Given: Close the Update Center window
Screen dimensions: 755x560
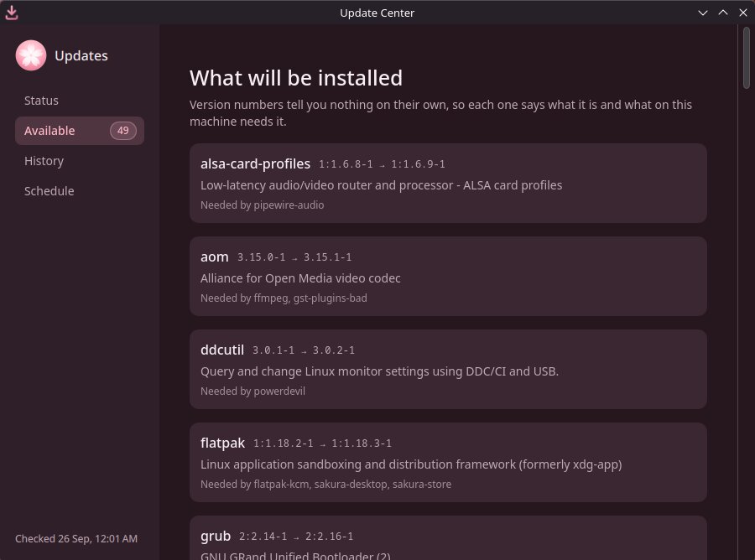Looking at the screenshot, I should 743,13.
